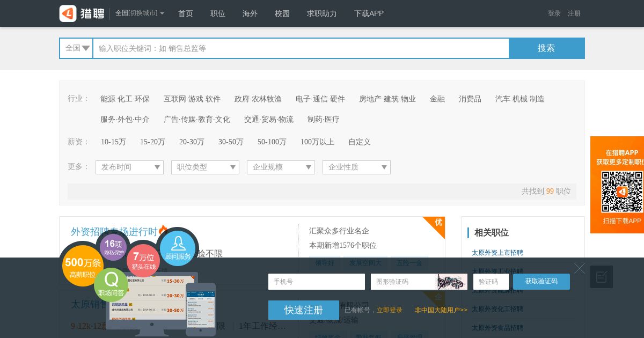Screen dimensions: 644x338
Task: Click the 非中国大陆用户>> link
Action: click(441, 310)
